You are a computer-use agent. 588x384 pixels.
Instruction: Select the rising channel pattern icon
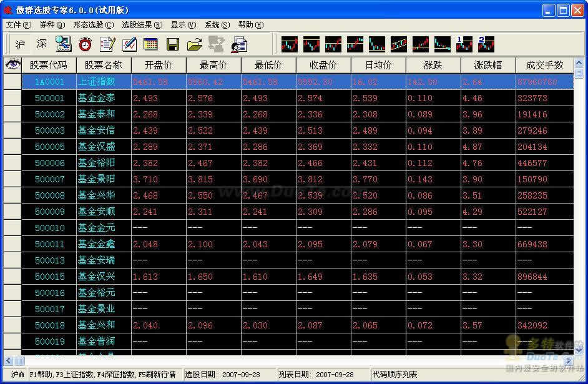coord(399,44)
